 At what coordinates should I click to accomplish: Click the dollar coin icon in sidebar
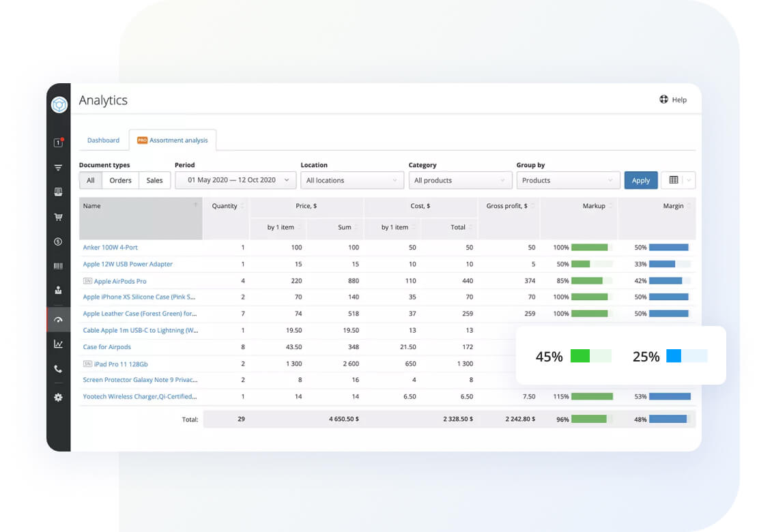pos(58,241)
